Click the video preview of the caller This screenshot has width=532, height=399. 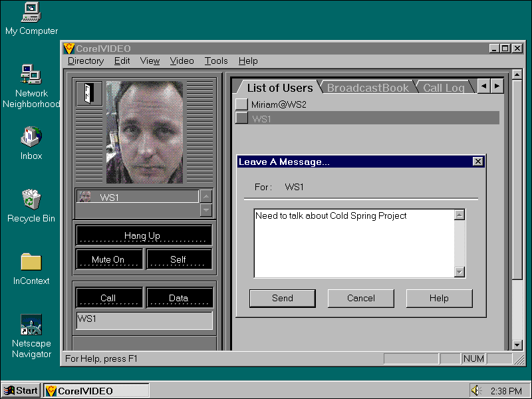coord(144,132)
